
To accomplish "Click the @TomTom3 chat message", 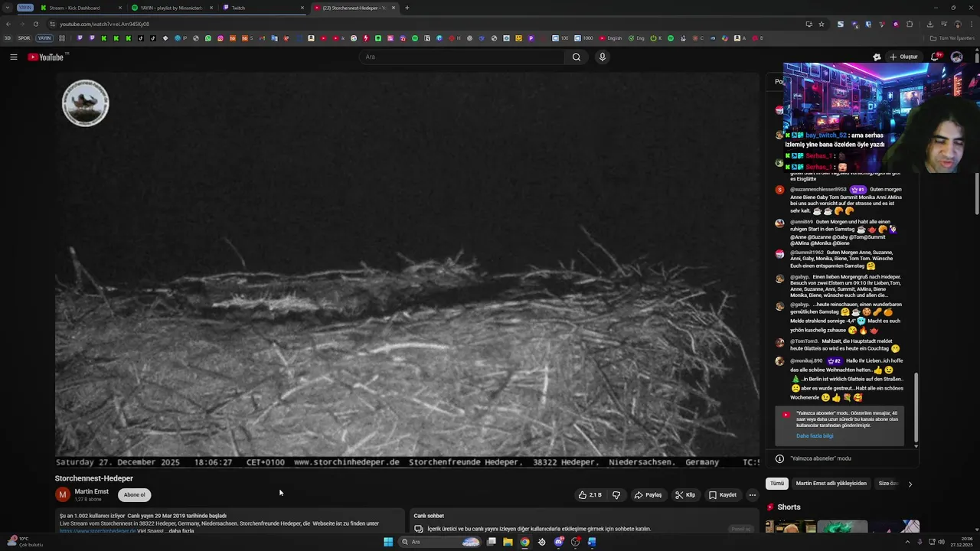I will [x=841, y=344].
